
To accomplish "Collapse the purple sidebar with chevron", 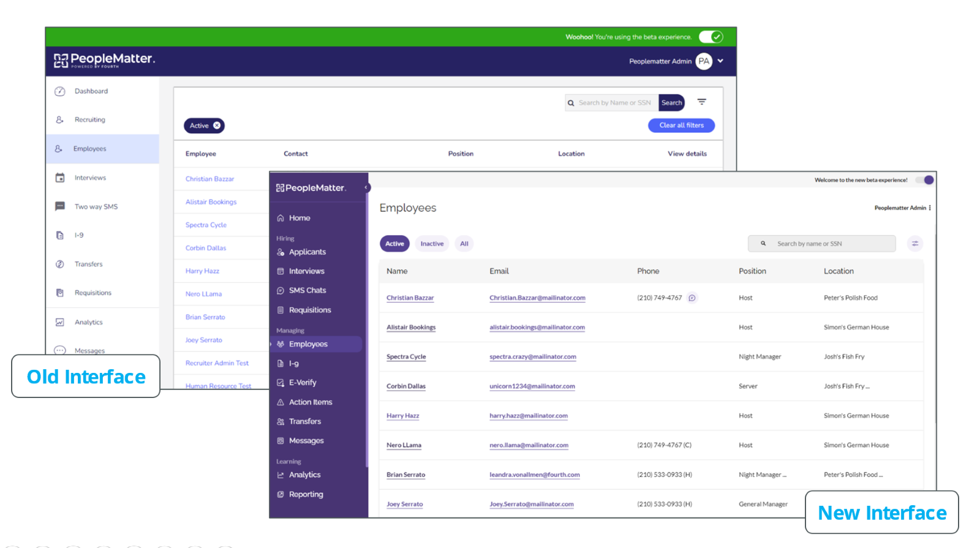I will [x=366, y=187].
